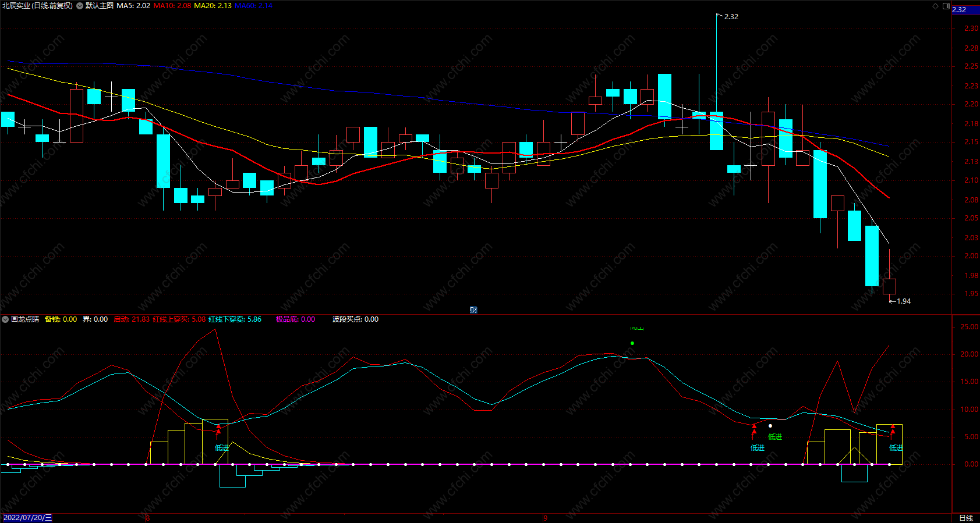Click the MA60: 2.14 indicator value
The image size is (980, 523).
pyautogui.click(x=253, y=6)
